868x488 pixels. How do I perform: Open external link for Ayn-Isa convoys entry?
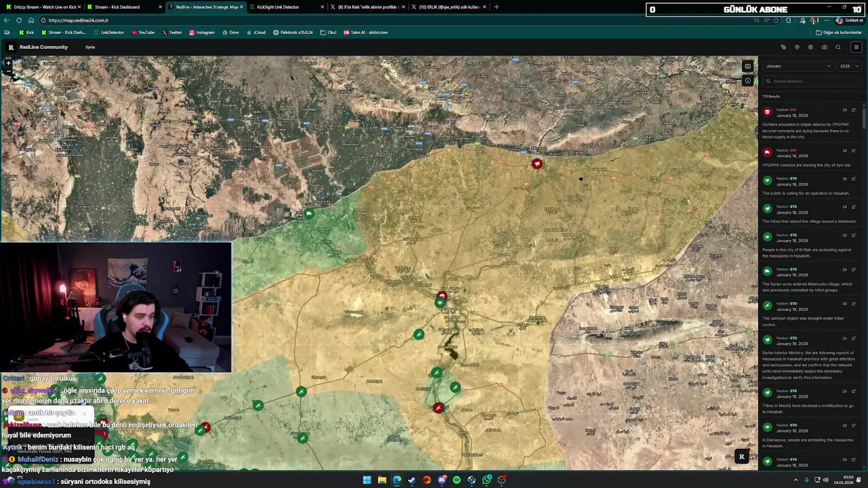pyautogui.click(x=853, y=150)
